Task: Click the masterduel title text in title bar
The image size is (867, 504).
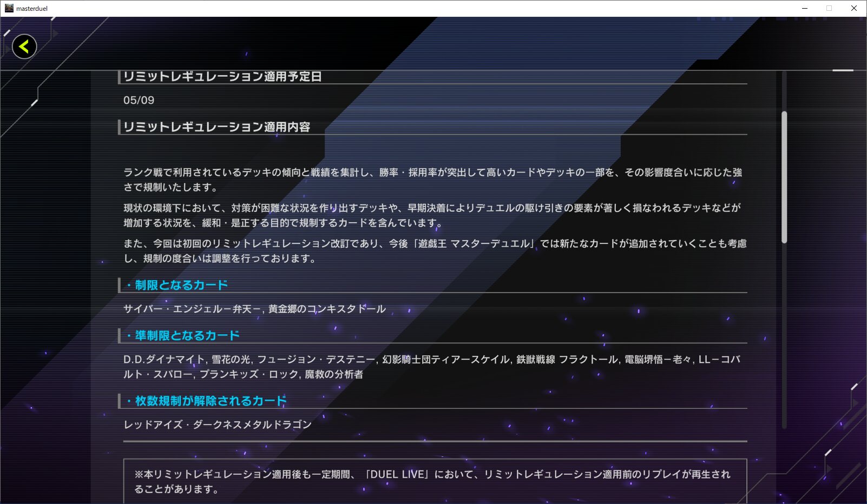Action: point(32,8)
